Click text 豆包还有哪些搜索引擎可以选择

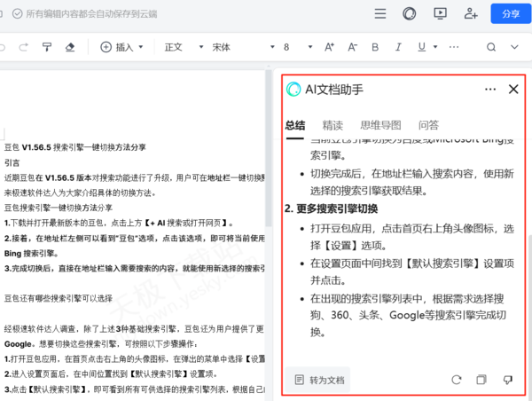58,298
